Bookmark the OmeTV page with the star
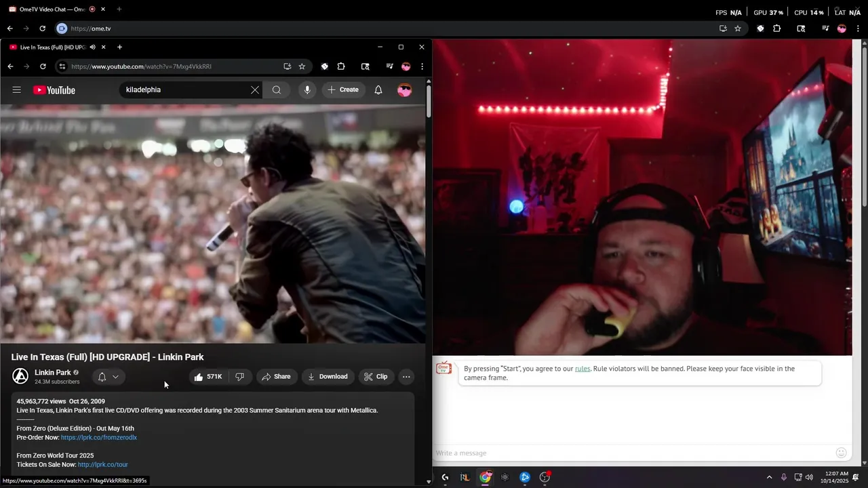Screen dimensions: 868x488 click(x=738, y=28)
